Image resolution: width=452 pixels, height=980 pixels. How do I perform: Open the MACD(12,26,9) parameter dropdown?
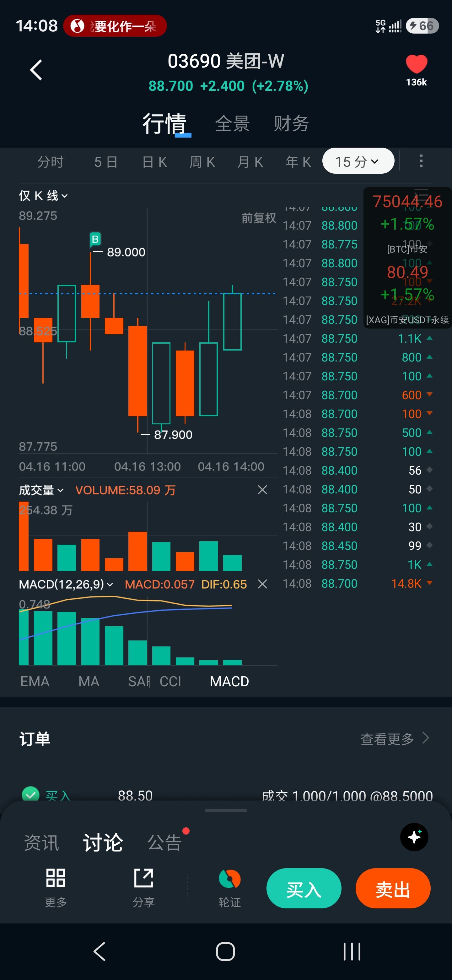pos(66,584)
